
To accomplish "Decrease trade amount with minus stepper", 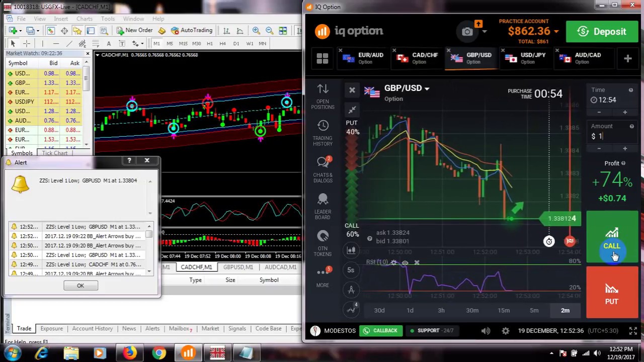I will [599, 148].
